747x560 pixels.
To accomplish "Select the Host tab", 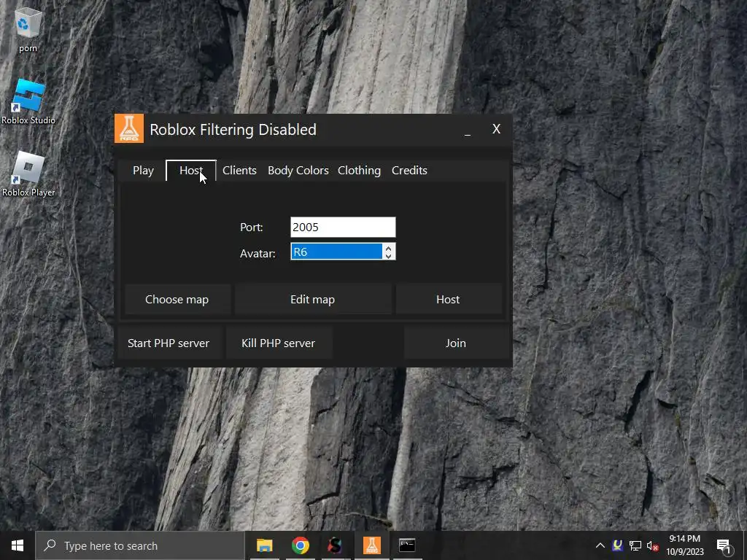I will 191,171.
